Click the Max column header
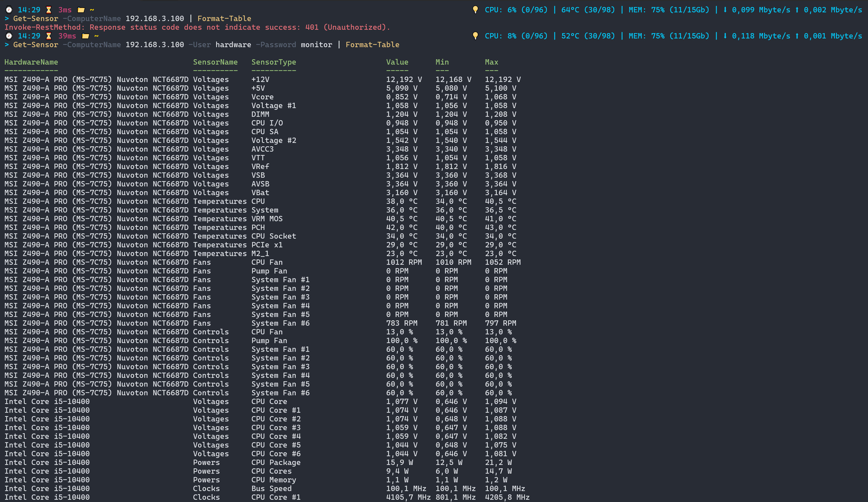 [x=492, y=62]
